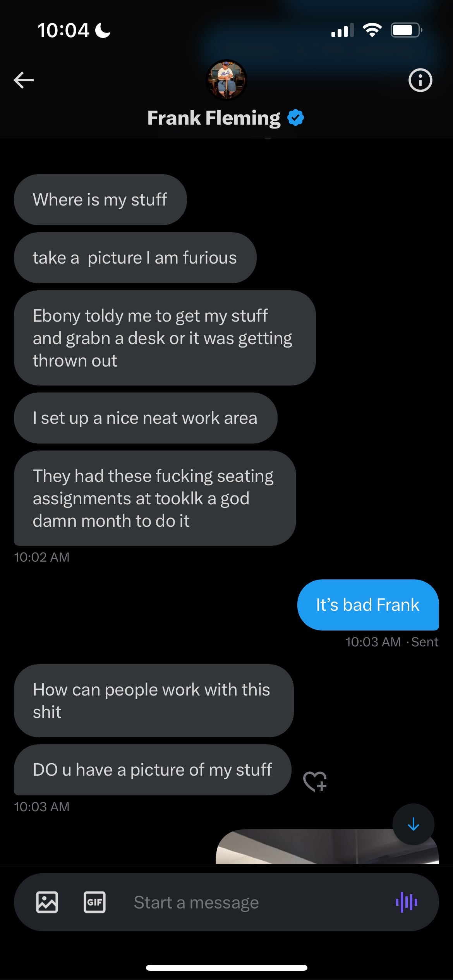The width and height of the screenshot is (453, 980).
Task: Tap the voice message waveform icon
Action: coord(407,902)
